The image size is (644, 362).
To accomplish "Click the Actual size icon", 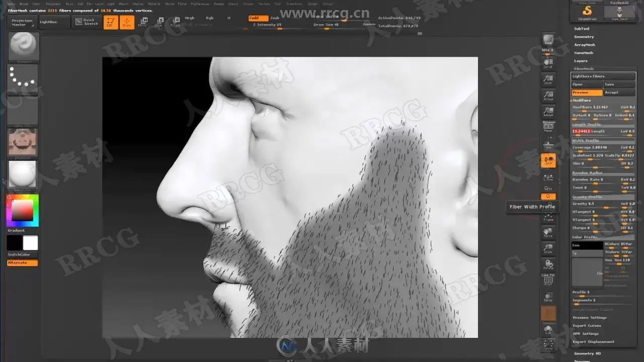I will pos(548,96).
